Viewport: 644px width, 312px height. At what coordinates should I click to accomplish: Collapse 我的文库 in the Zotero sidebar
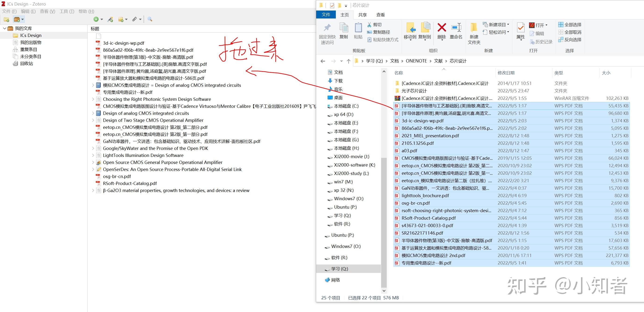(4, 28)
